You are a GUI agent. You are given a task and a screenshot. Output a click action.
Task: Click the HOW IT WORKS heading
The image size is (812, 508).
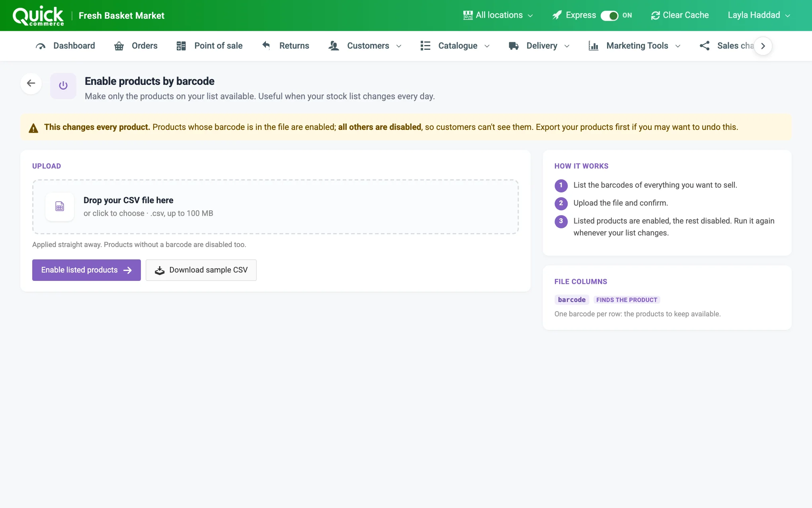click(x=581, y=166)
